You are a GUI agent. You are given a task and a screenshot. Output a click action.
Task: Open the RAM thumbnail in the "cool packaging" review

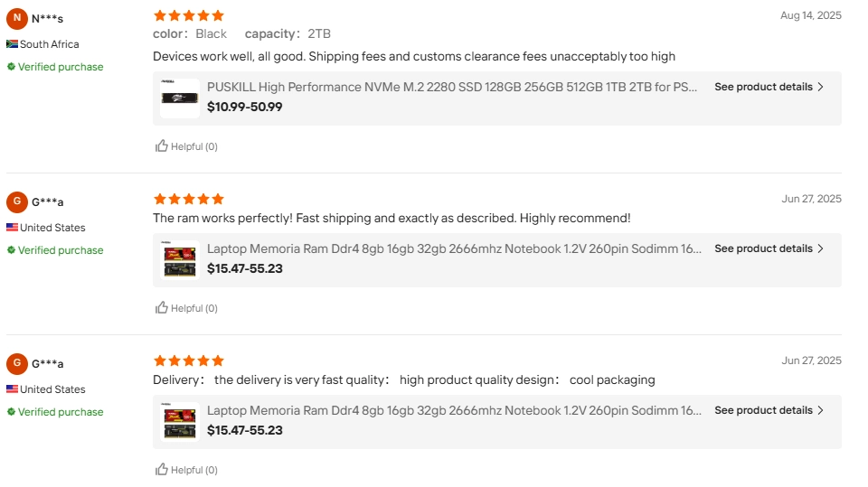pyautogui.click(x=180, y=421)
